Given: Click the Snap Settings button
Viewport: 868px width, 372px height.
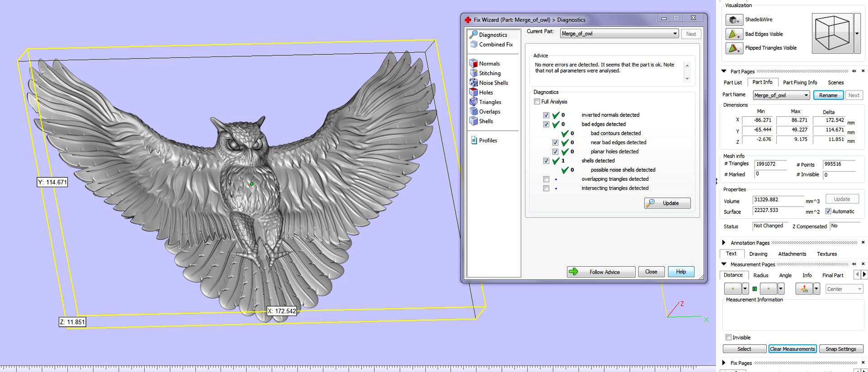Looking at the screenshot, I should click(841, 349).
